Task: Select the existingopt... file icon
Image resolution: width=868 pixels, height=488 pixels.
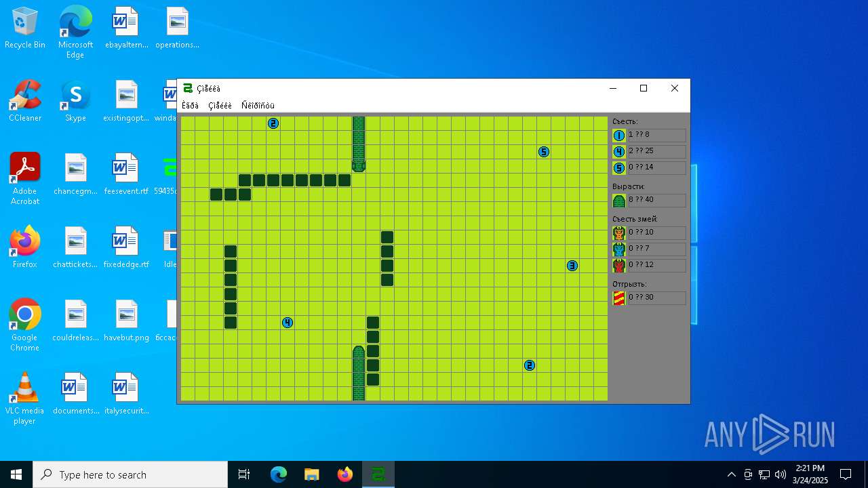Action: 126,102
